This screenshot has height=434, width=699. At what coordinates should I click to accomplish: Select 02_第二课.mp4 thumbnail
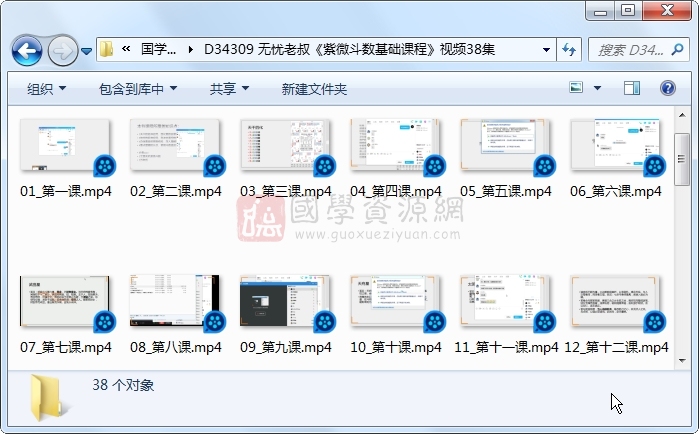[x=174, y=144]
